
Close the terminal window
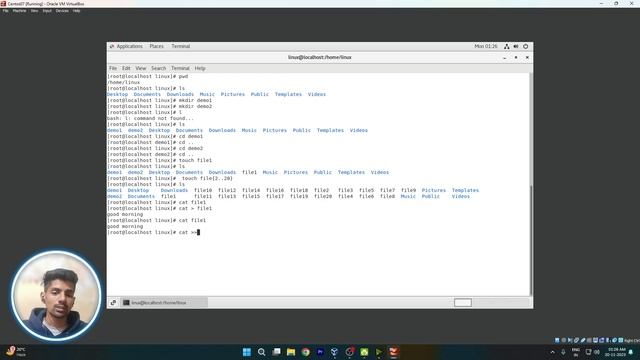click(x=527, y=58)
